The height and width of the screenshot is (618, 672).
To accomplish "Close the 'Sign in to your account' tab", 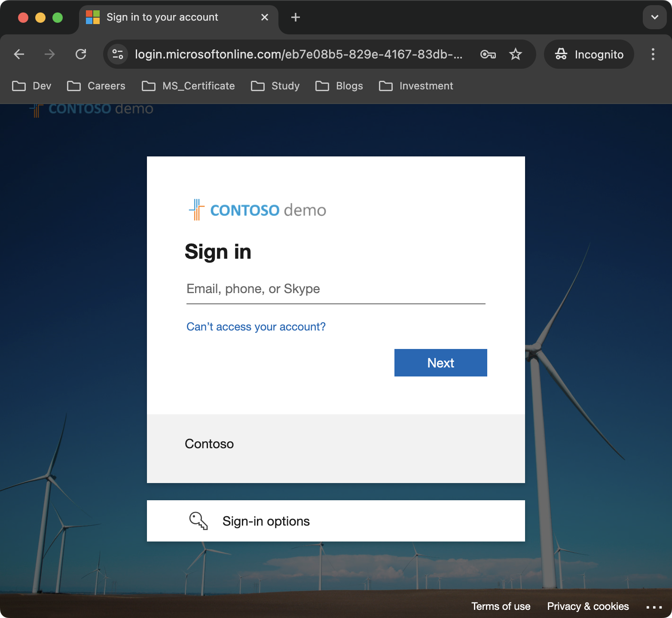I will (x=265, y=17).
